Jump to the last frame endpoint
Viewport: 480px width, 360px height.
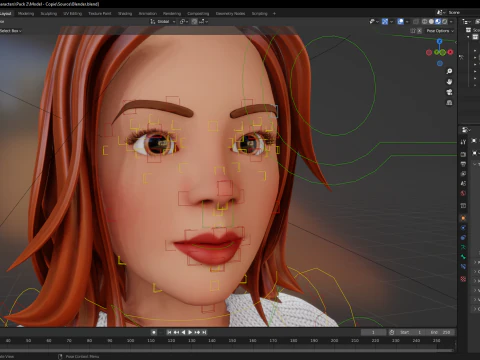(204, 332)
